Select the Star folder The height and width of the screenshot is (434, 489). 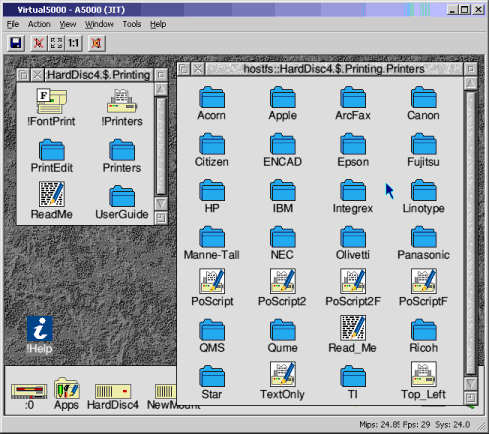[x=212, y=382]
